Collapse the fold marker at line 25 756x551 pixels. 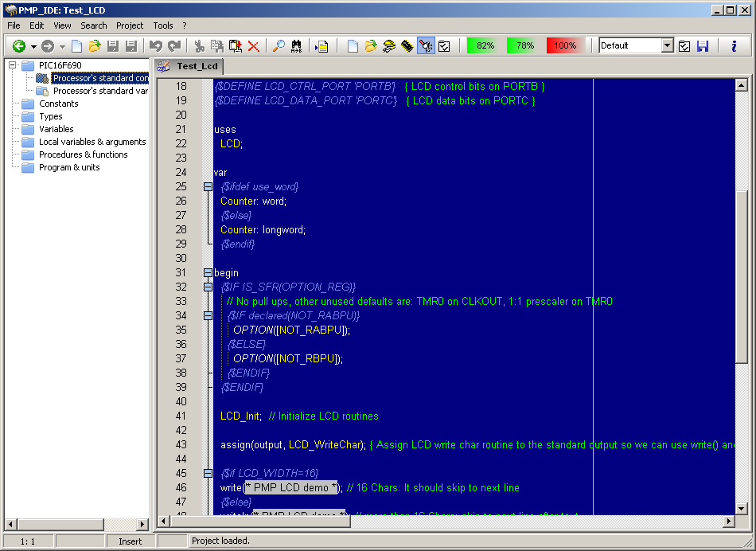[x=208, y=186]
